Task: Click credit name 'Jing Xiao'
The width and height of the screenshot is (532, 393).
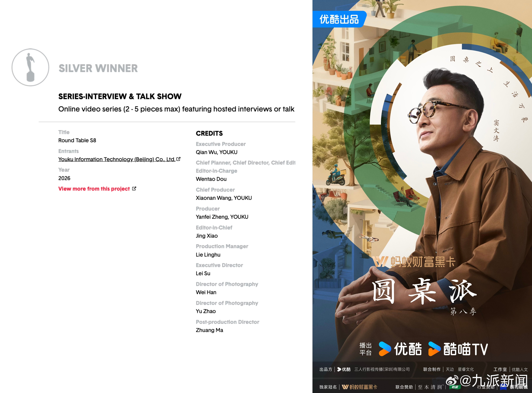Action: point(207,236)
